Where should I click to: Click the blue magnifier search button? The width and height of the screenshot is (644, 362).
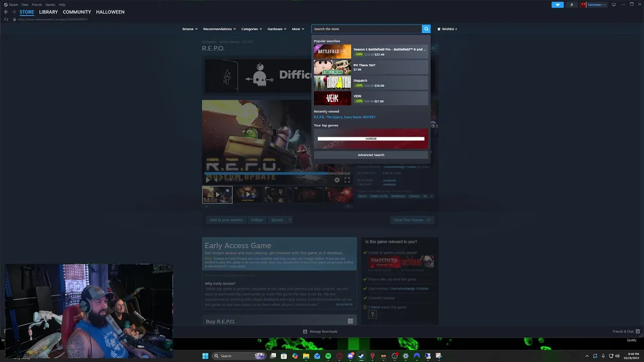(x=426, y=29)
